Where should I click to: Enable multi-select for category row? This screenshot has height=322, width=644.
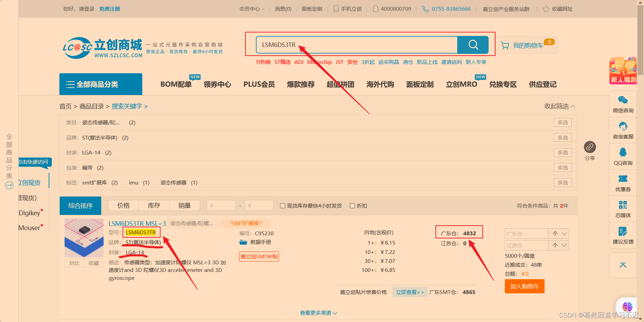click(563, 123)
